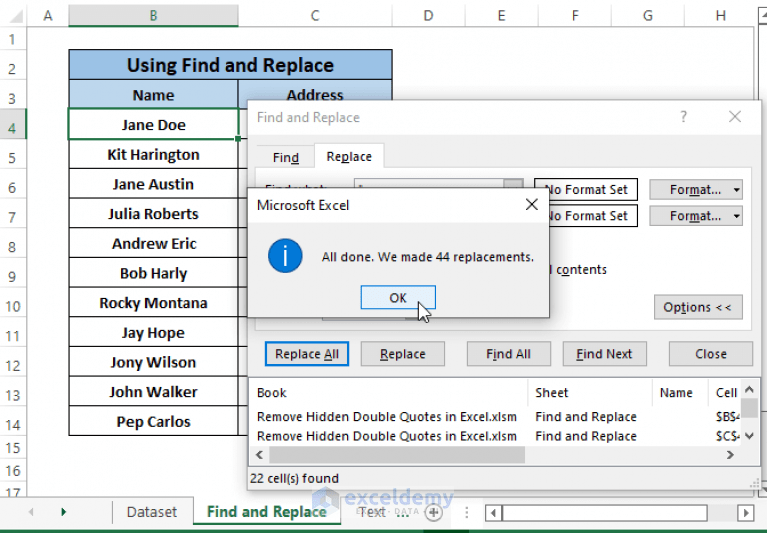Click the cell containing Jony Wilson
767x533 pixels.
[154, 362]
